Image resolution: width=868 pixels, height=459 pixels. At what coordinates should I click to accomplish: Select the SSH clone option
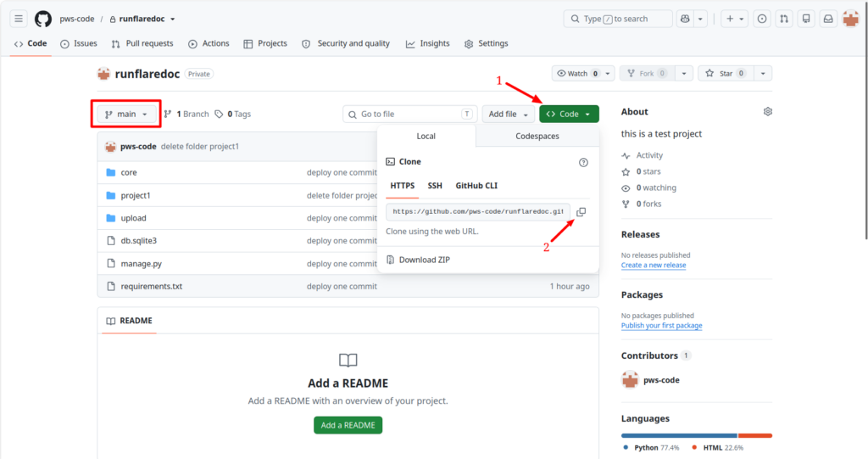435,186
